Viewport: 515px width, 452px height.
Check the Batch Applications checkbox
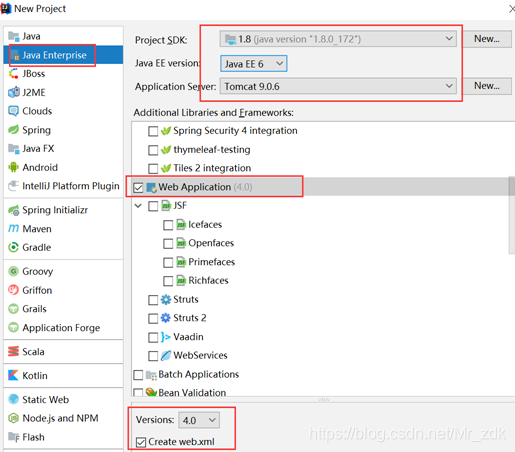tap(138, 375)
